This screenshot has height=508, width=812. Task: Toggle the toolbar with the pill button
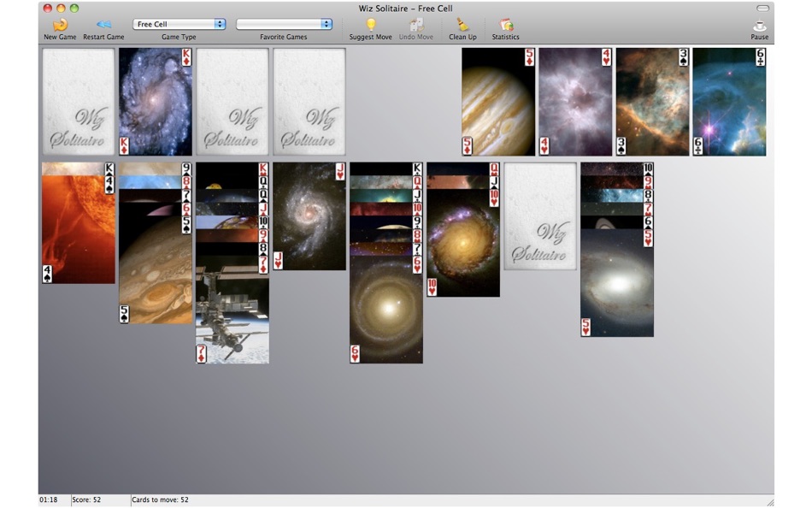point(762,9)
